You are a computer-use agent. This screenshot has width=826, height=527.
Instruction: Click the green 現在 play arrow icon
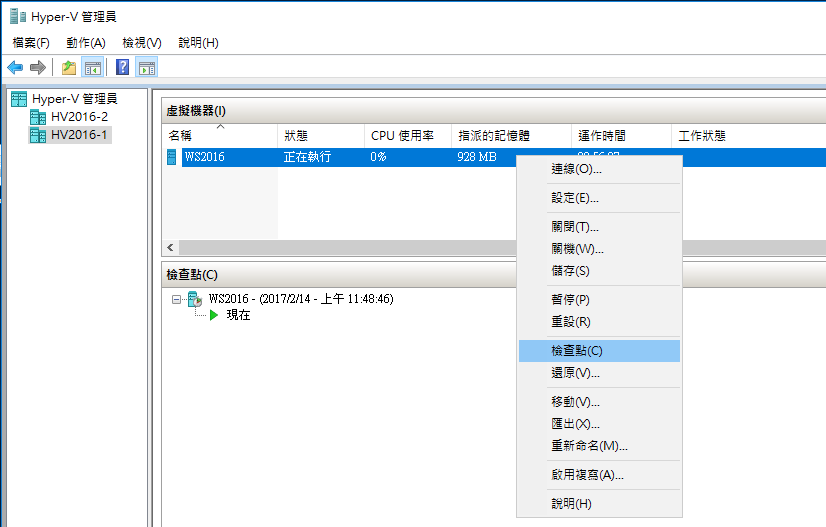pos(214,315)
